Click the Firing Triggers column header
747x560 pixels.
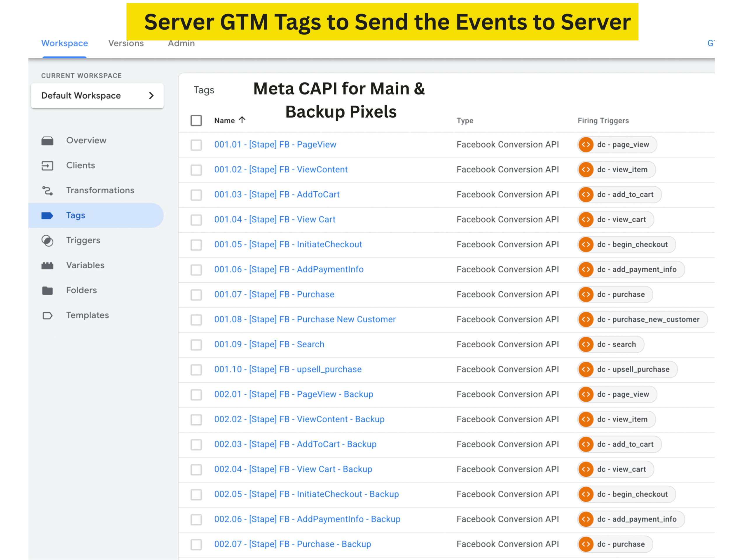tap(603, 120)
